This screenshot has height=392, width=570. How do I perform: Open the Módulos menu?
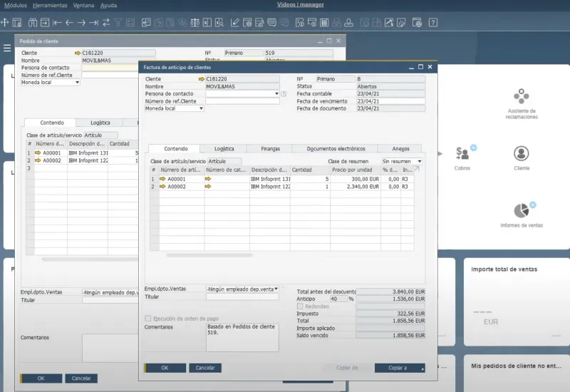coord(16,5)
